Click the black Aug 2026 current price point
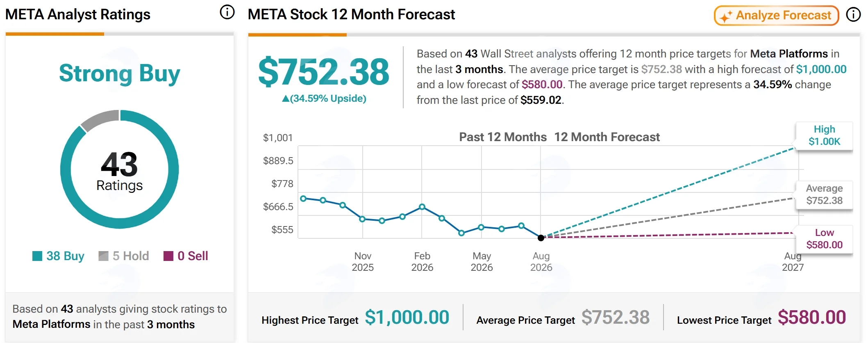The image size is (868, 343). [x=541, y=238]
